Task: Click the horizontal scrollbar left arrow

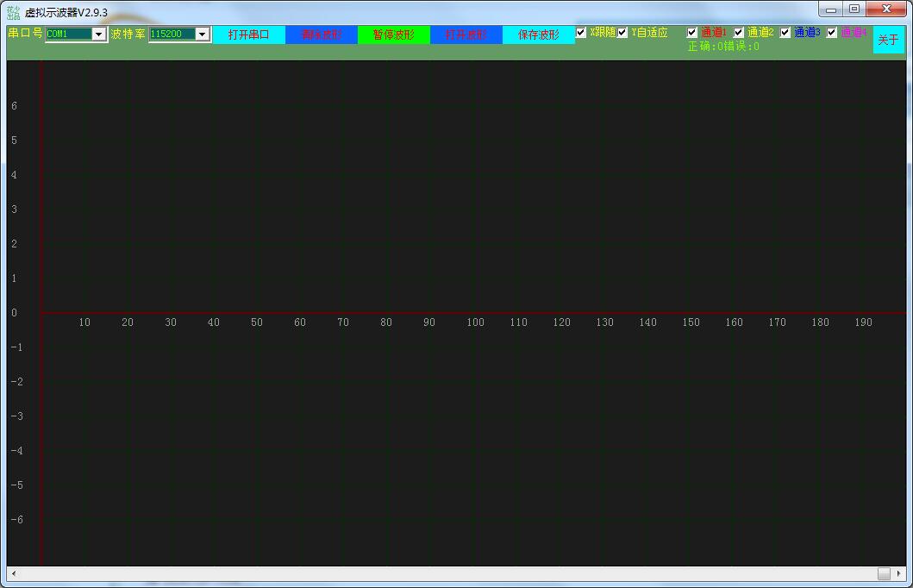Action: click(14, 573)
